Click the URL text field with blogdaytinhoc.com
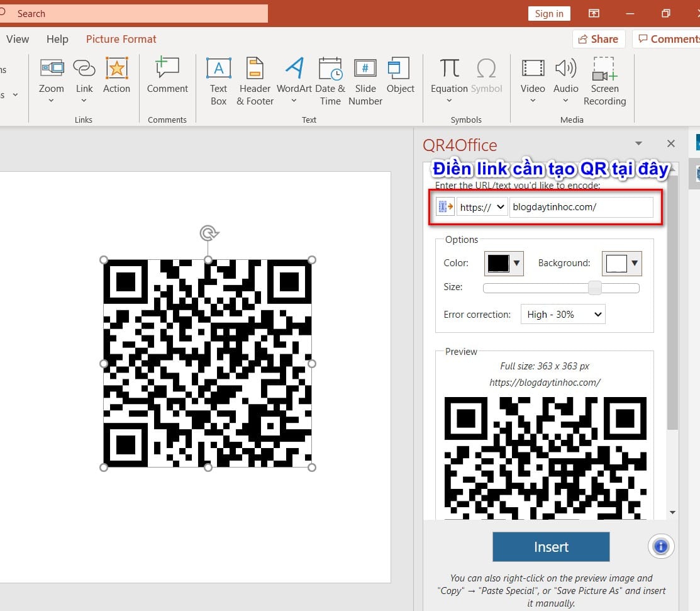This screenshot has height=611, width=700. click(581, 207)
